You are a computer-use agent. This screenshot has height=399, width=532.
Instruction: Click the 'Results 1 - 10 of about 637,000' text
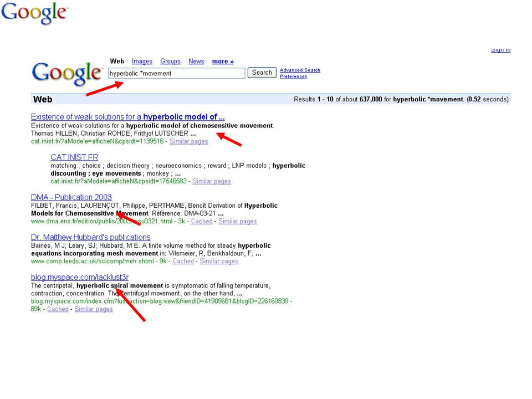pos(338,99)
